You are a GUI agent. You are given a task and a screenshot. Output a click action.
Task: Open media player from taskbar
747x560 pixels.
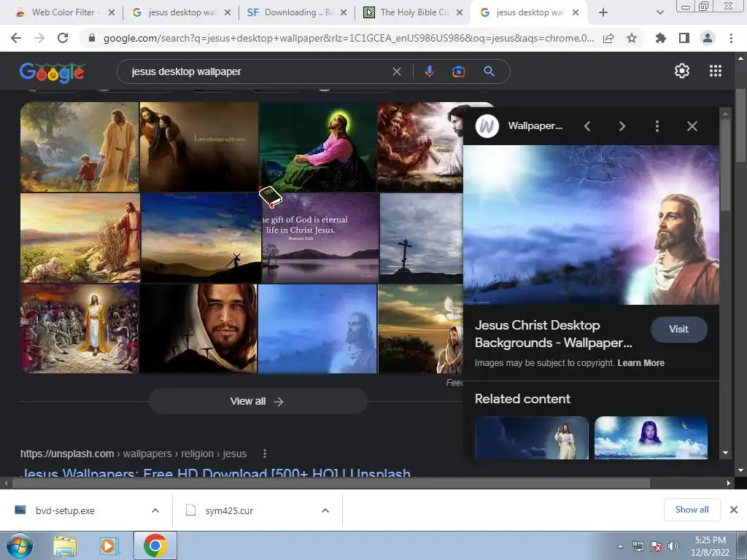point(109,545)
